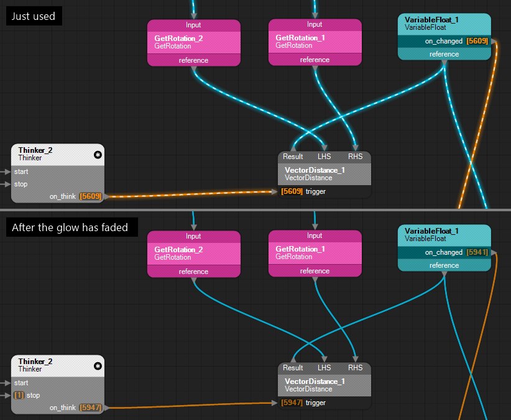Select the VariableFloat_1 node title in the faded-glow view
The height and width of the screenshot is (420, 511).
(431, 231)
